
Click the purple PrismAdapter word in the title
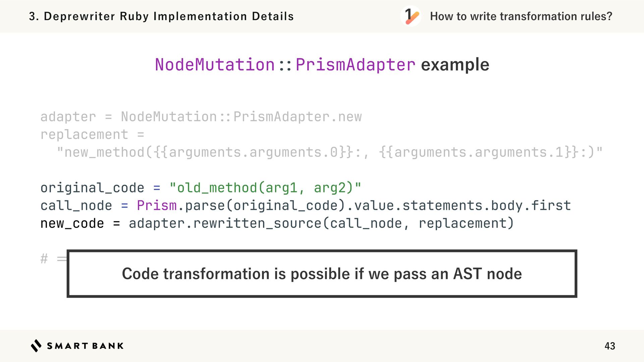(356, 64)
